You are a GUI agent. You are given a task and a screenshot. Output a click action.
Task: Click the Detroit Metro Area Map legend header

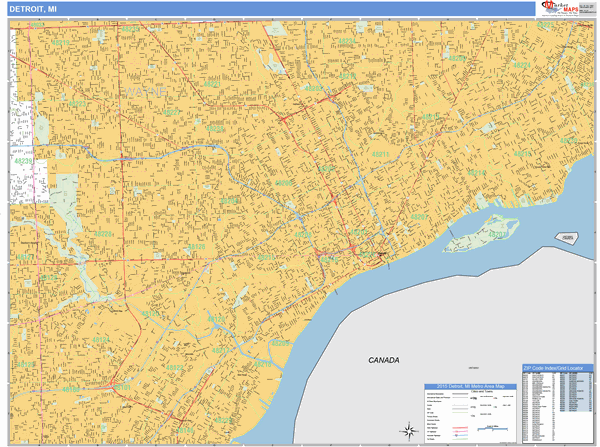point(470,386)
